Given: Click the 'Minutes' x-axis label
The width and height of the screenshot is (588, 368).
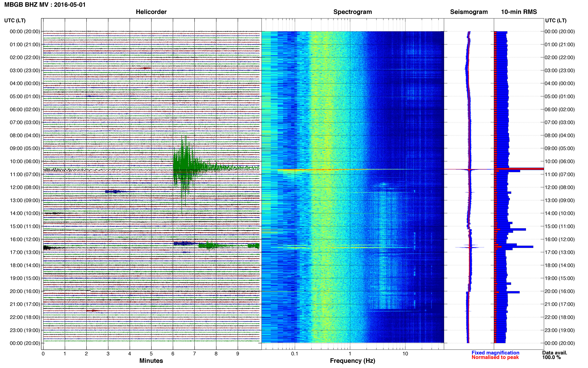Looking at the screenshot, I should pyautogui.click(x=151, y=361).
